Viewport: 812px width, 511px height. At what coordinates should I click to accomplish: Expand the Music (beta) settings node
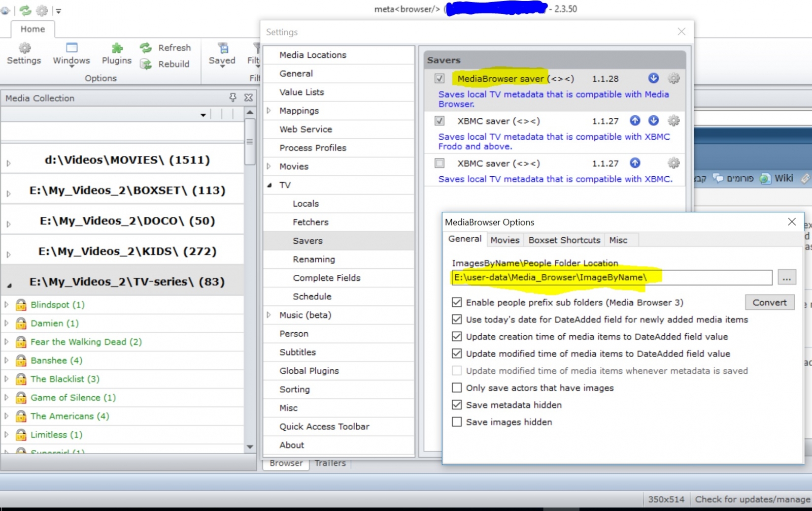[x=269, y=315]
